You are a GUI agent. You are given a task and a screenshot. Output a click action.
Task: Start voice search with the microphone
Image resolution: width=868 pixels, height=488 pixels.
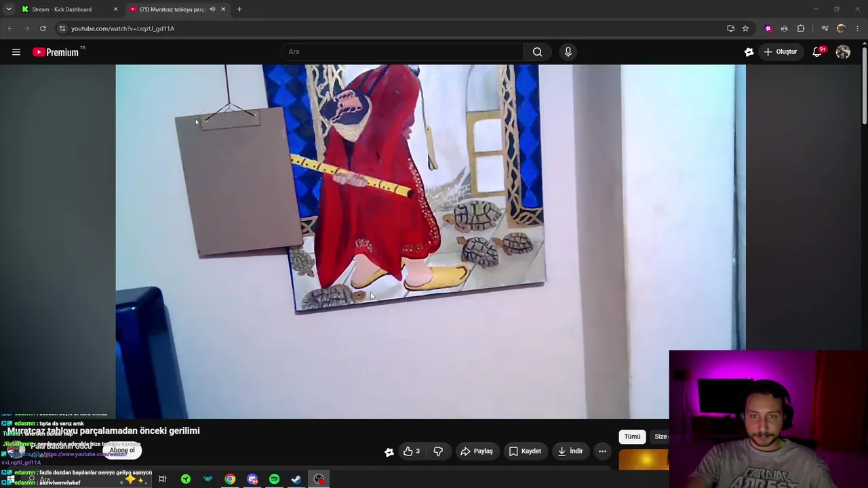[x=568, y=52]
